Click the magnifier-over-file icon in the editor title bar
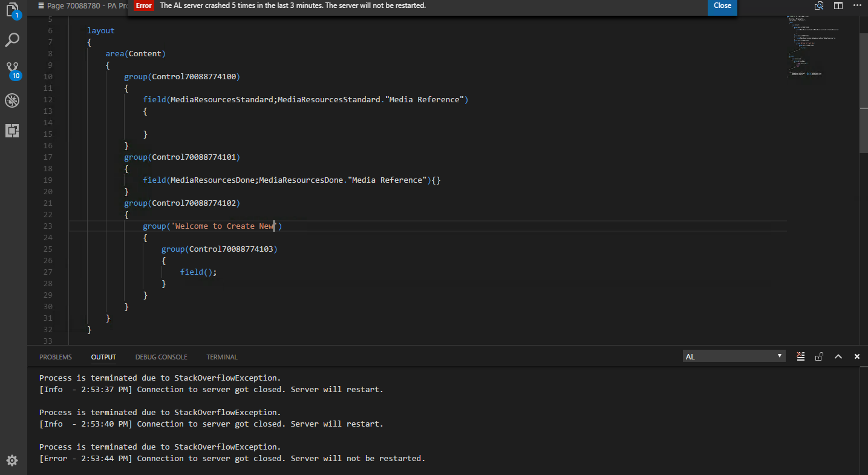The height and width of the screenshot is (475, 868). [x=819, y=5]
